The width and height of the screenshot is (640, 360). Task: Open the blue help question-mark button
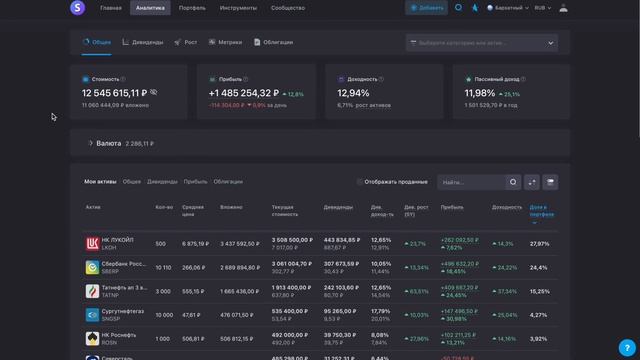tap(627, 348)
